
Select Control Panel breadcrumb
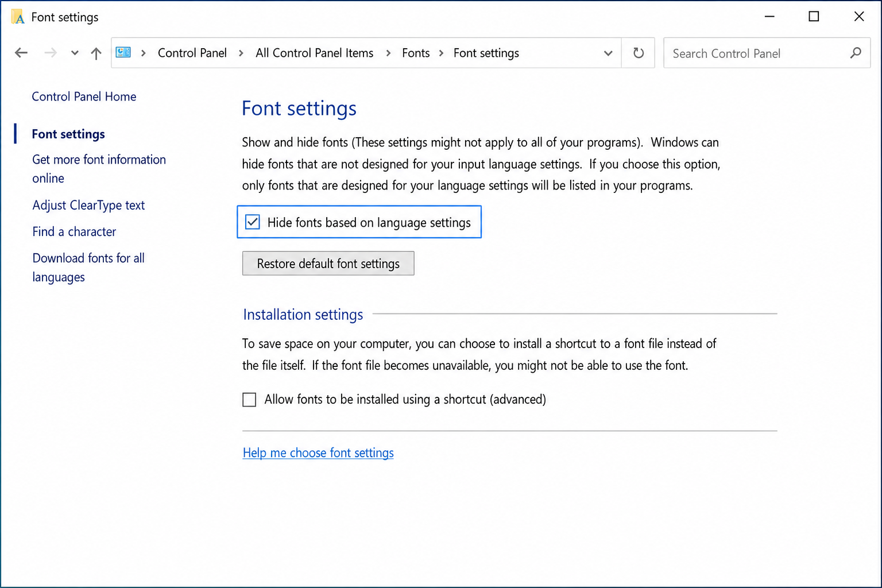click(x=192, y=53)
